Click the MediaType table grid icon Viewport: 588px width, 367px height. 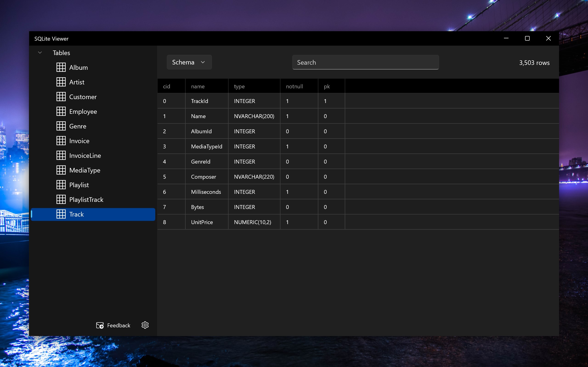click(x=61, y=170)
